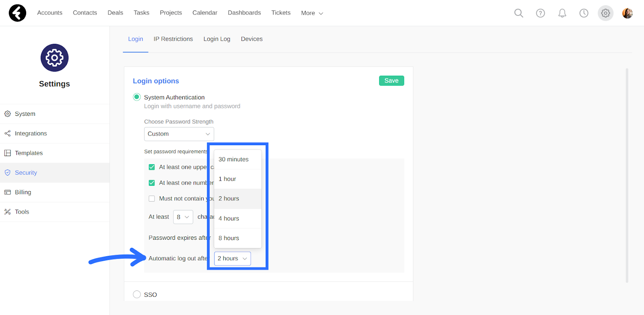Choose 2 hours option in the open list
The width and height of the screenshot is (644, 315).
(238, 199)
